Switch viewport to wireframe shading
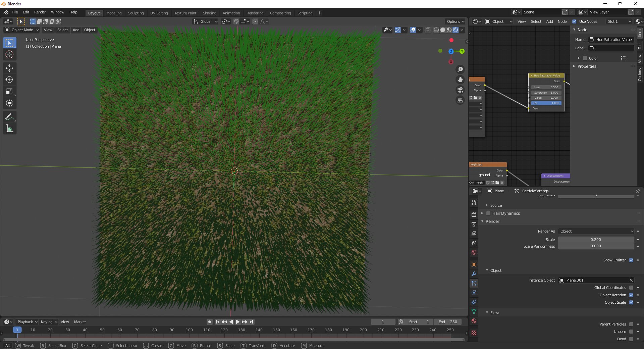Viewport: 644px width, 349px height. point(436,30)
